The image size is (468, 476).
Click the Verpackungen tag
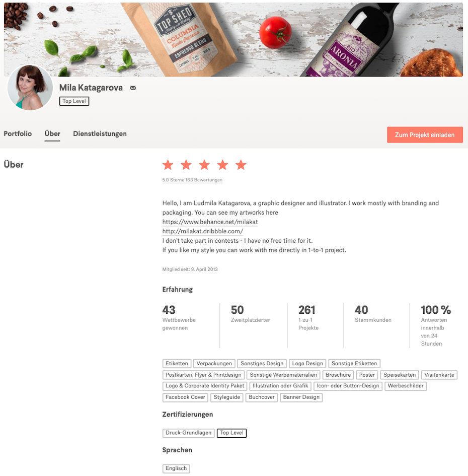[214, 363]
